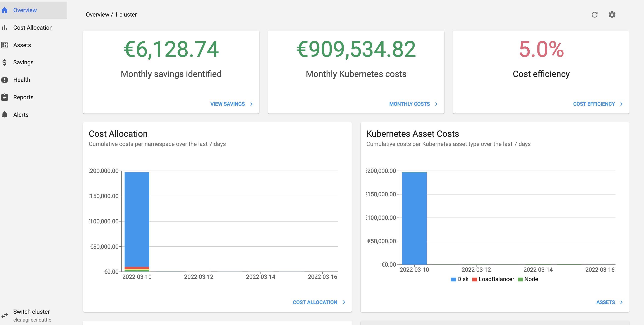The width and height of the screenshot is (644, 325).
Task: Click the Savings dollar sign icon
Action: pyautogui.click(x=5, y=62)
